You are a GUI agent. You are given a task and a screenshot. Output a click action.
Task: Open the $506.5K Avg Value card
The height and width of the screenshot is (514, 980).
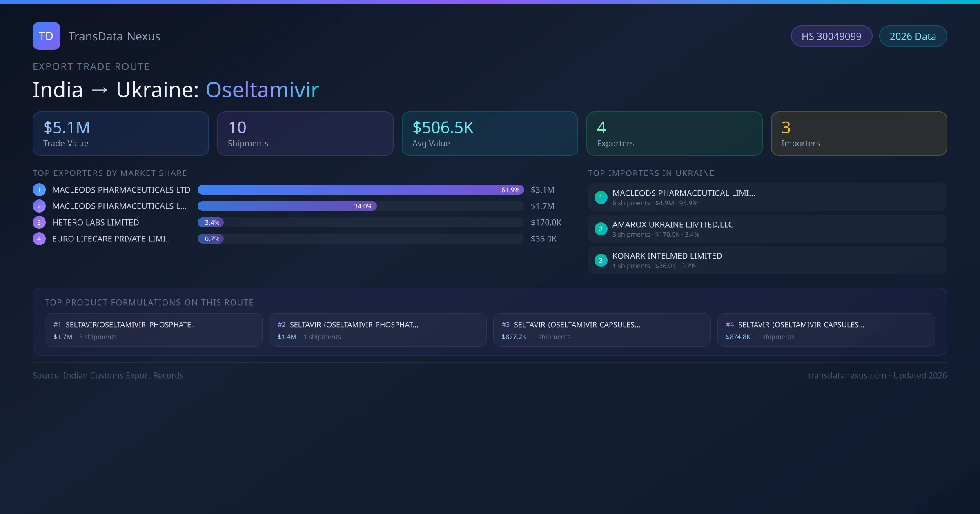490,133
